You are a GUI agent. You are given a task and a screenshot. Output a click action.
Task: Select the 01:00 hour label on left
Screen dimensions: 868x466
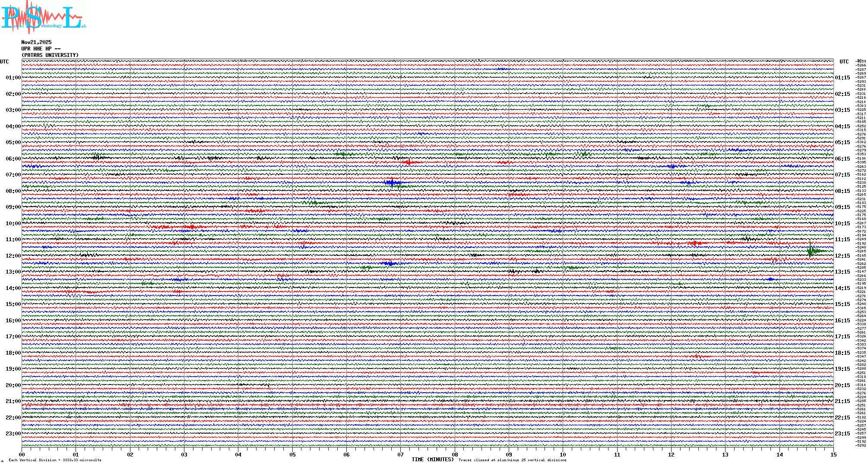click(x=13, y=78)
